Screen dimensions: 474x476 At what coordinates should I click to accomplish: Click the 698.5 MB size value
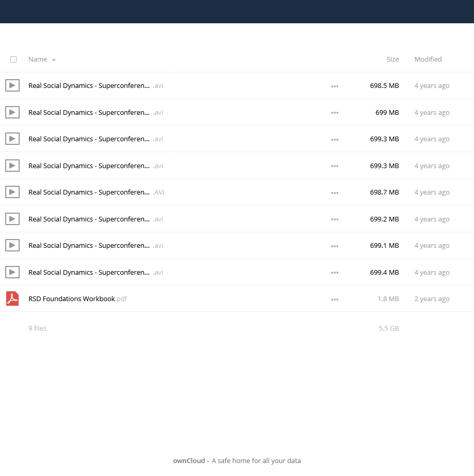coord(384,85)
